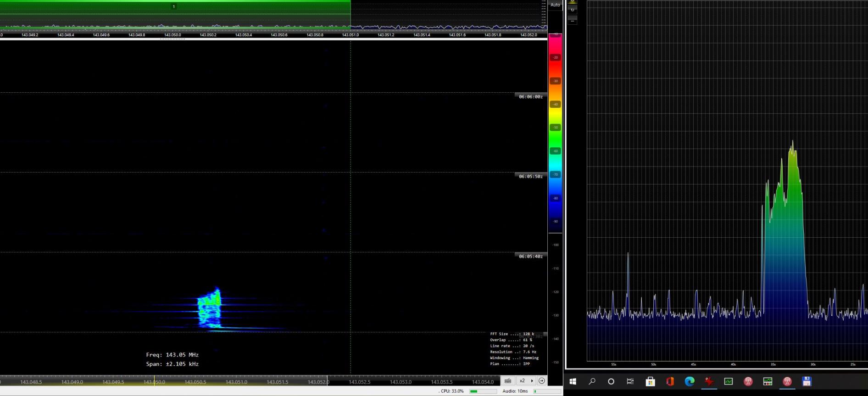
Task: Click the CPU: 33.0% status entry
Action: [x=451, y=391]
